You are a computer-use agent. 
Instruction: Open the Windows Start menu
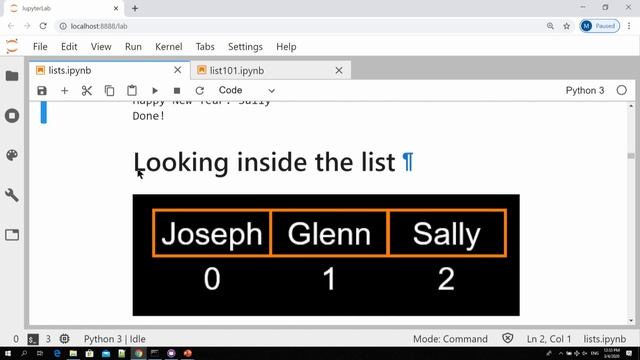(x=7, y=353)
